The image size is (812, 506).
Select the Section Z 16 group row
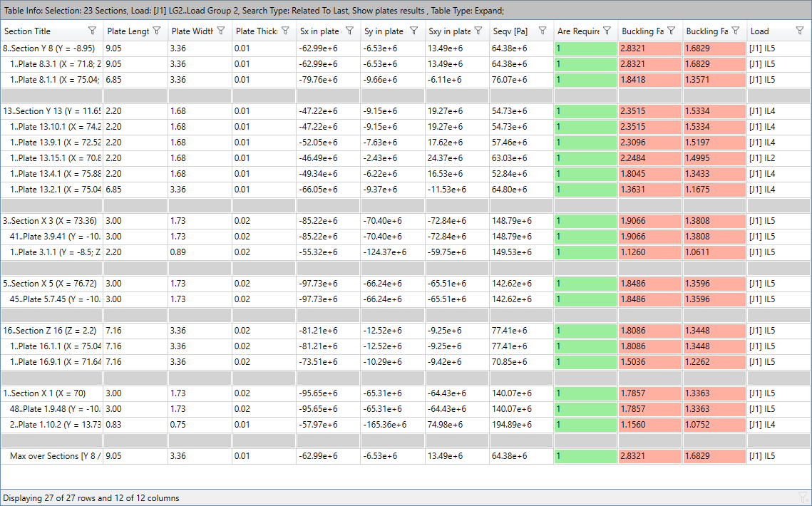coord(50,330)
